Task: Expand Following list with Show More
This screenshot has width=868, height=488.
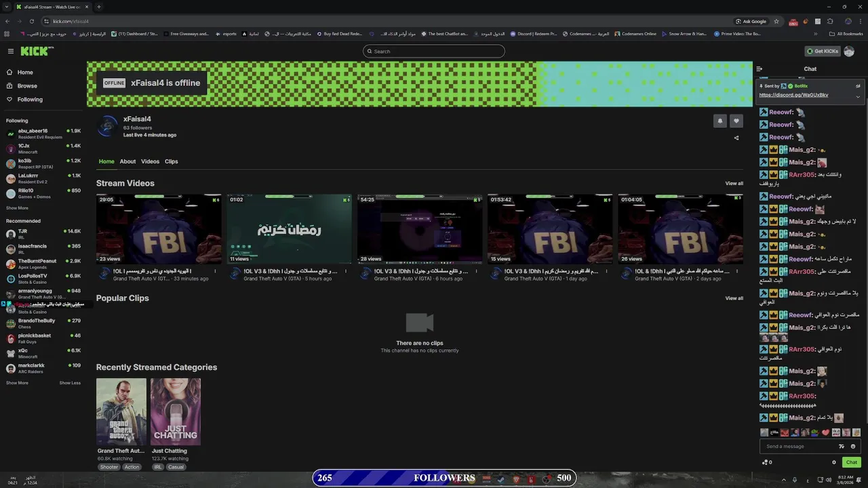Action: 17,208
